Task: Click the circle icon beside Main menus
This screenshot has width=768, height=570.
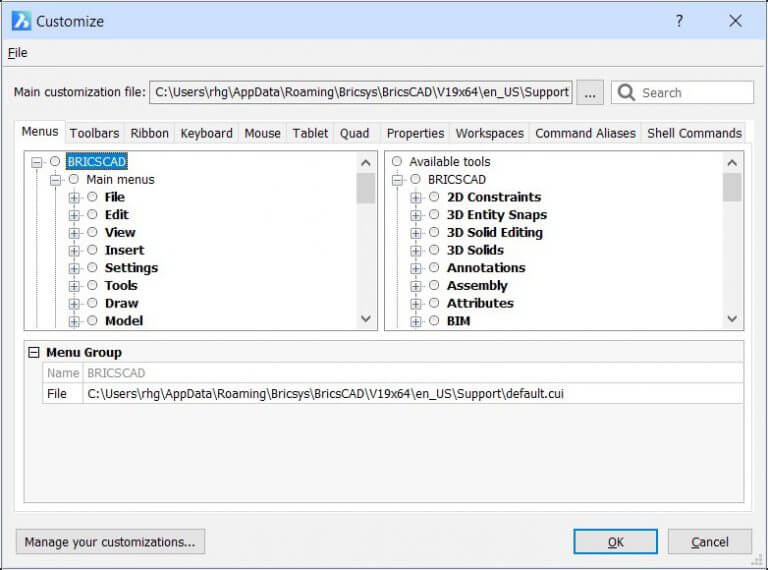Action: click(x=73, y=179)
